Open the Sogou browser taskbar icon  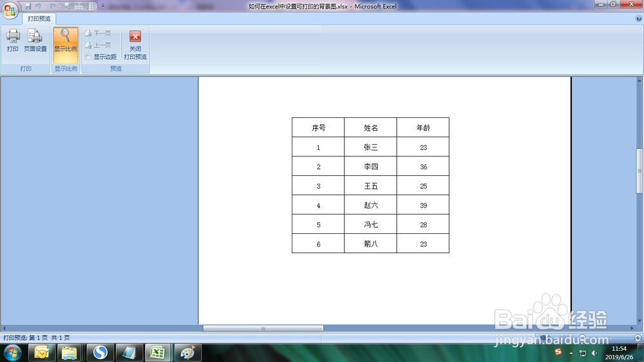100,352
